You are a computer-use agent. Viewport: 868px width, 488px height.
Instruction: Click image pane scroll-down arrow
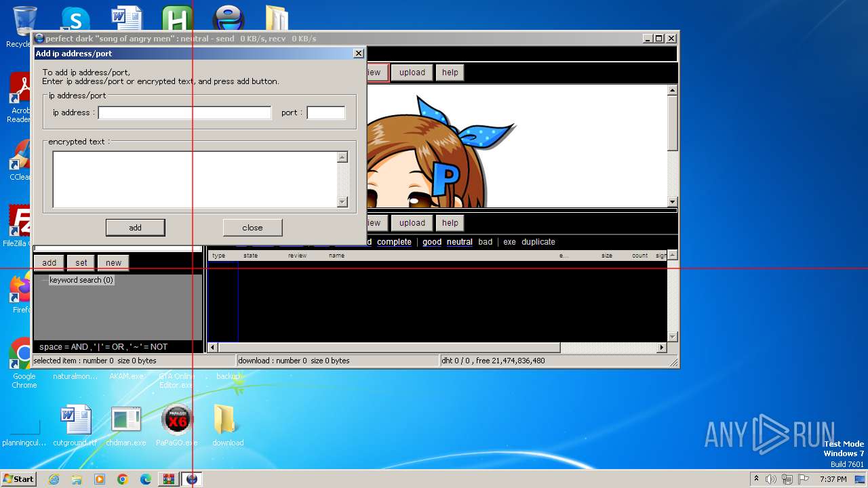click(x=672, y=201)
